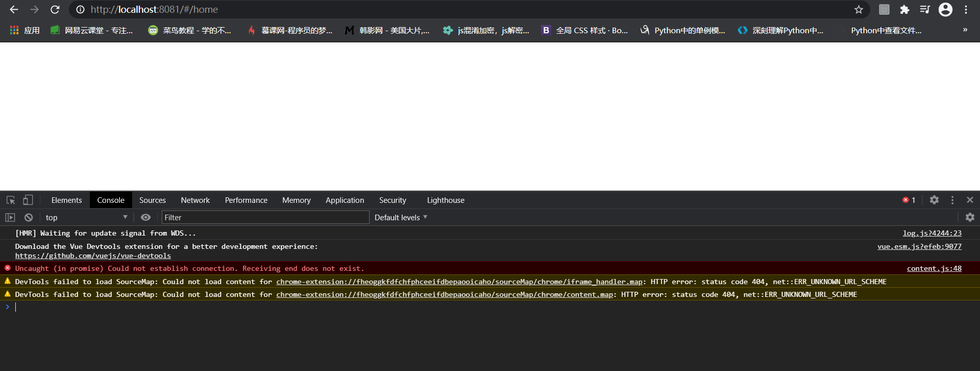Show the console sidebar icon
Screen dimensions: 980x371
tap(10, 217)
